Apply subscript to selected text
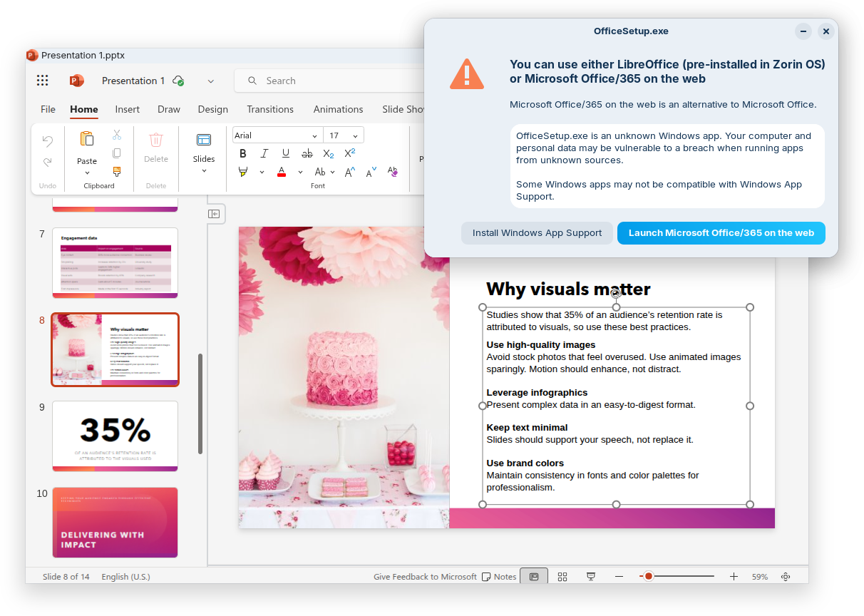 (x=328, y=153)
